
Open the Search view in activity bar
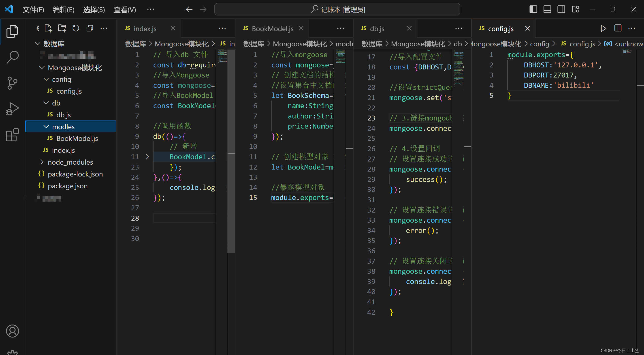click(12, 57)
